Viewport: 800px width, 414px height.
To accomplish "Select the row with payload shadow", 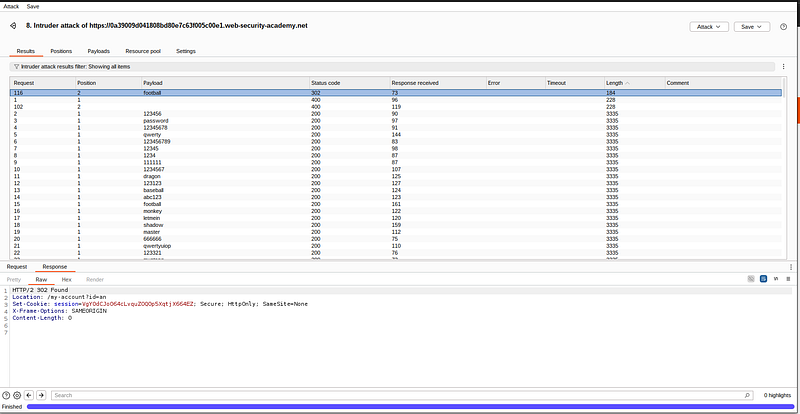I will click(x=396, y=225).
